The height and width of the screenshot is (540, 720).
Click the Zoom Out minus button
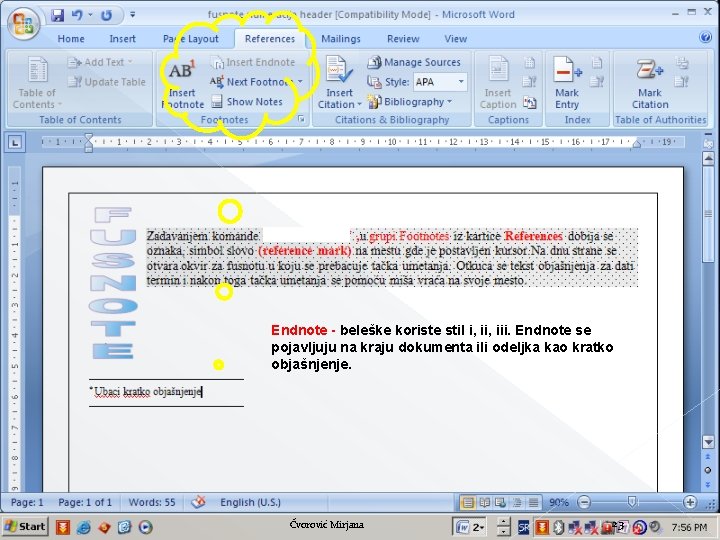point(584,502)
